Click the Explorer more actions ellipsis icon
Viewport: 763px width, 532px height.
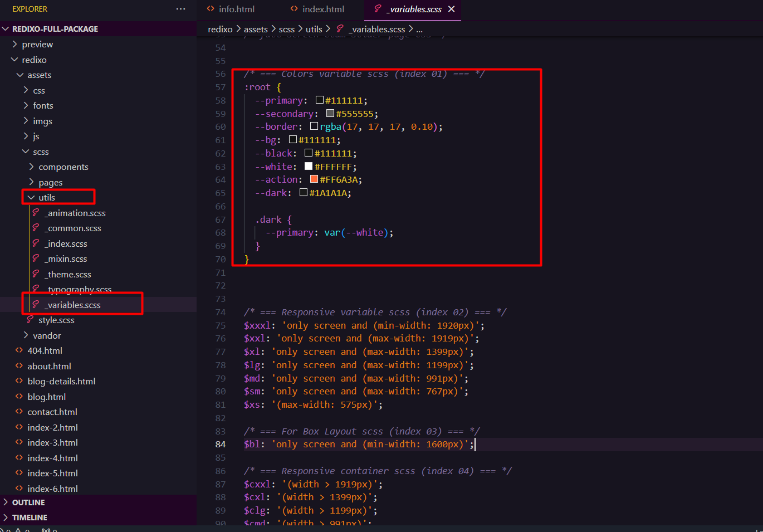pyautogui.click(x=180, y=9)
